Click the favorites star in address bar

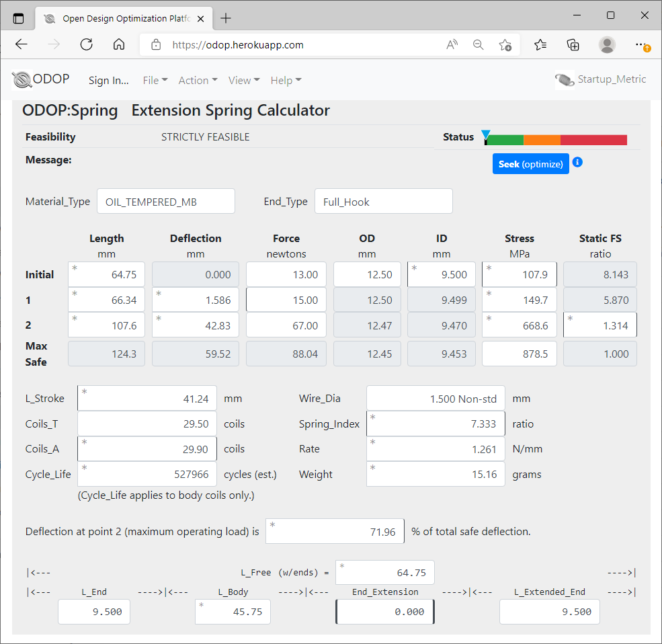pyautogui.click(x=505, y=44)
